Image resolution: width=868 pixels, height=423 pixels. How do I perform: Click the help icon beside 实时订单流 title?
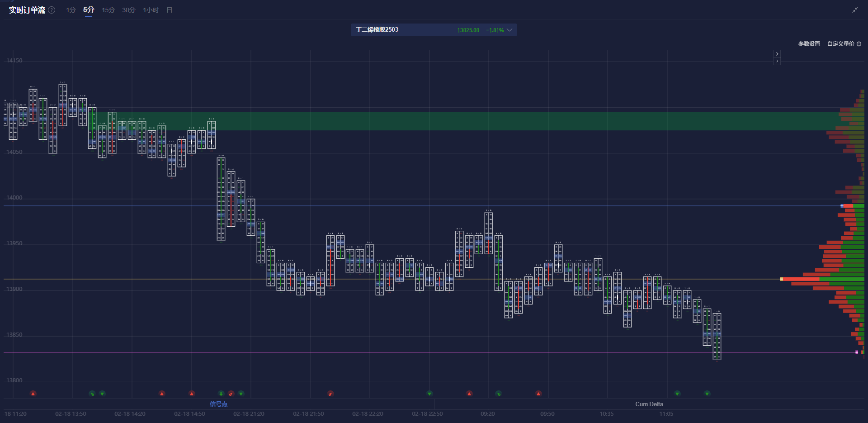click(52, 10)
